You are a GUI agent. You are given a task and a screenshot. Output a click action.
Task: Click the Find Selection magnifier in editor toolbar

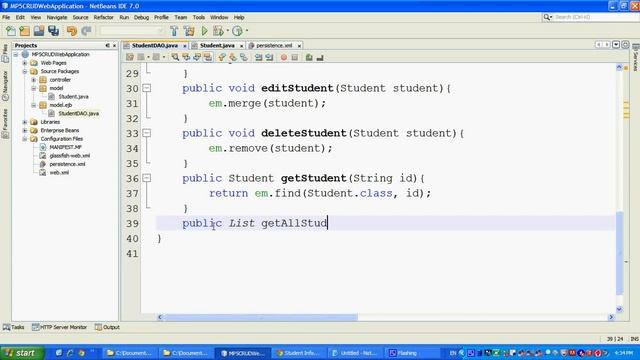point(175,58)
